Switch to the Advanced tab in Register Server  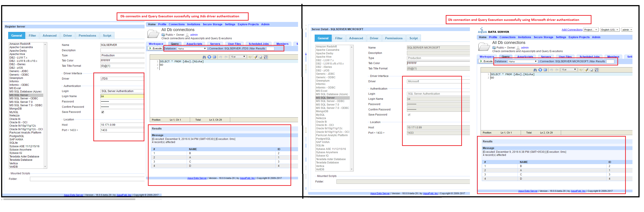click(x=49, y=35)
